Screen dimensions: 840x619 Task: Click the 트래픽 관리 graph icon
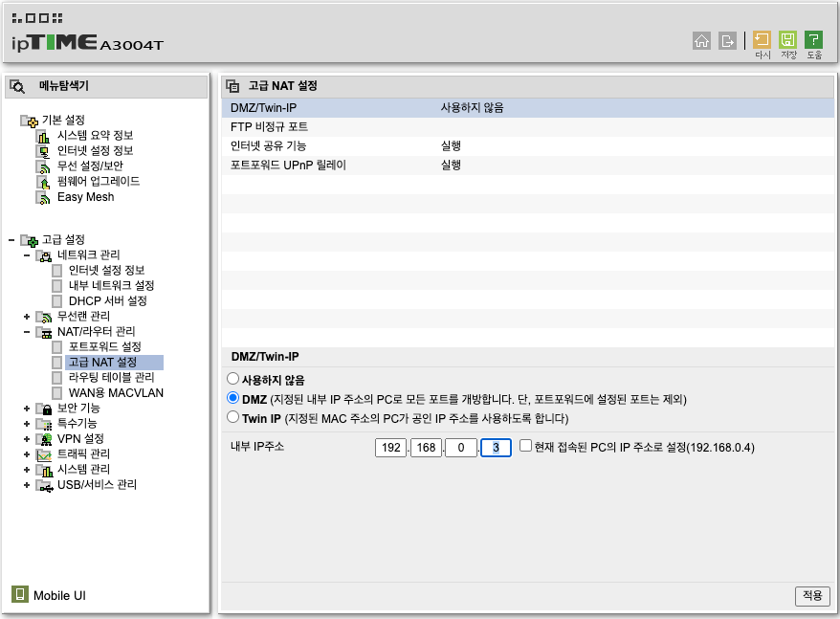(x=43, y=454)
